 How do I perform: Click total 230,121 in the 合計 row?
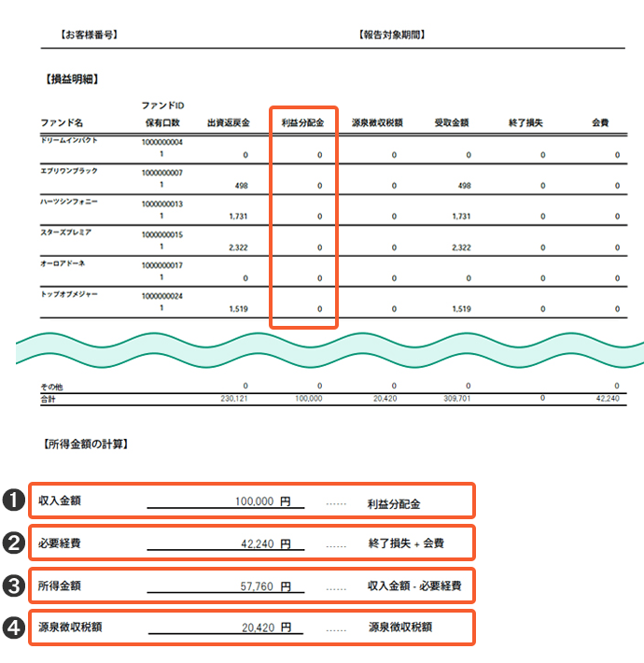pyautogui.click(x=234, y=399)
